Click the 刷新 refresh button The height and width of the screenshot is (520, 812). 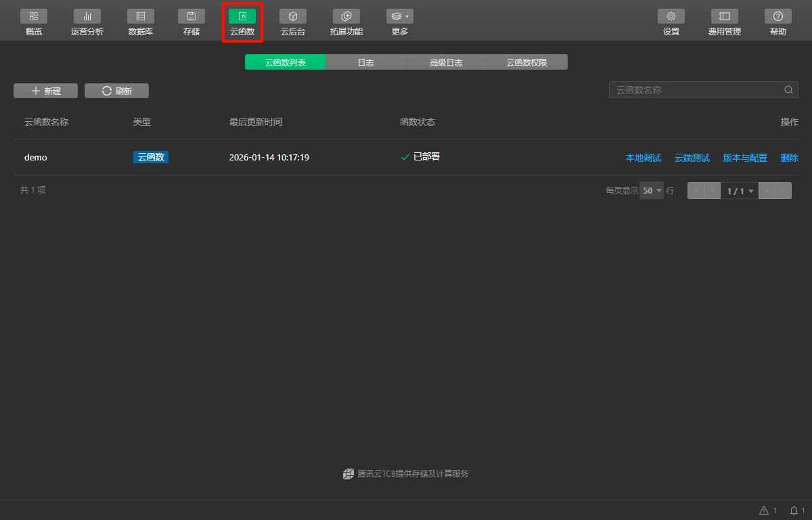[116, 91]
